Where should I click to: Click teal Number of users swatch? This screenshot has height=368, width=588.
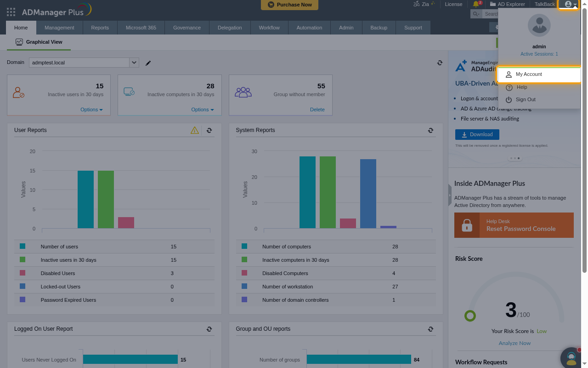point(23,246)
